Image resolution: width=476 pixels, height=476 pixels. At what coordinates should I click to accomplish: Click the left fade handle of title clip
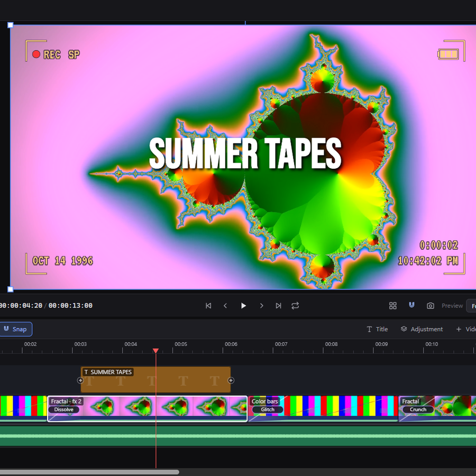click(x=80, y=380)
